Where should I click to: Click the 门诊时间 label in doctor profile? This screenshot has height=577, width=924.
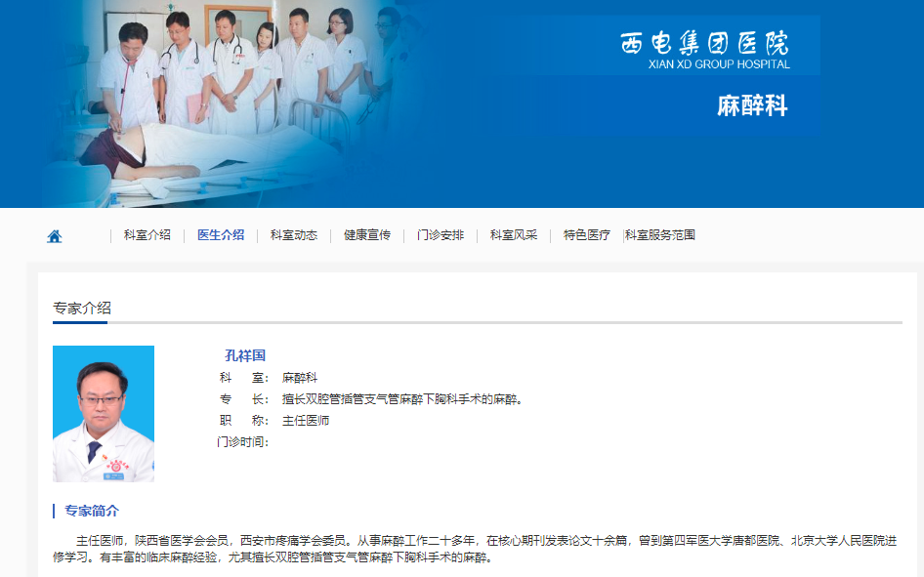242,442
